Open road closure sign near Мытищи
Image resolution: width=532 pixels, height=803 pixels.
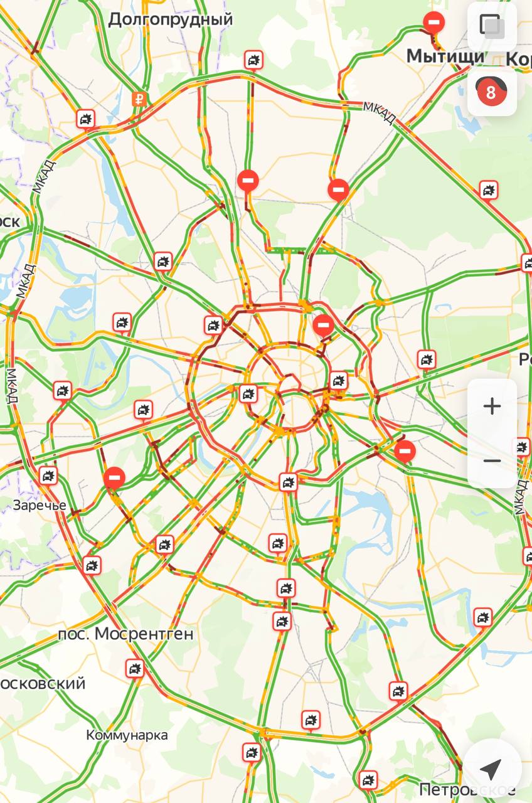(x=434, y=23)
